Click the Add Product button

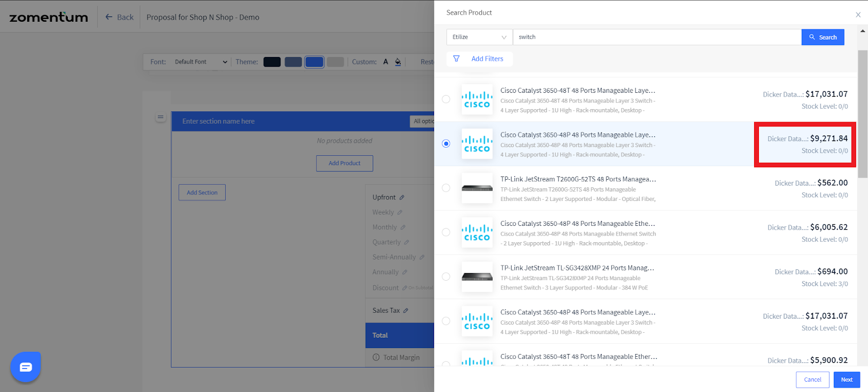click(344, 163)
